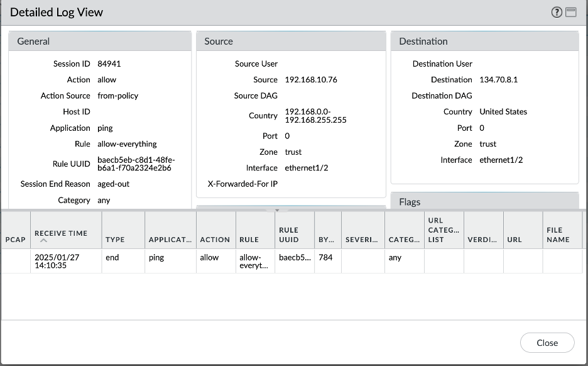Close the Detailed Log View
The width and height of the screenshot is (588, 366).
(x=547, y=343)
